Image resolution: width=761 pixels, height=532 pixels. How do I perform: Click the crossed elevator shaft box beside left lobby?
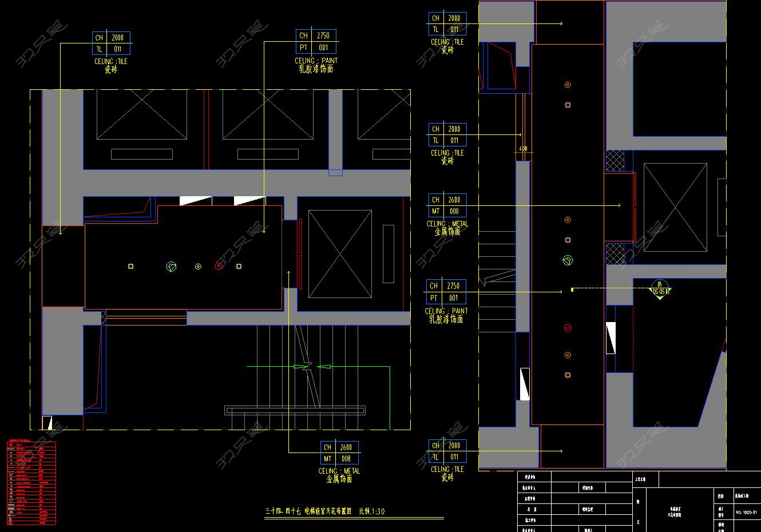coord(339,254)
